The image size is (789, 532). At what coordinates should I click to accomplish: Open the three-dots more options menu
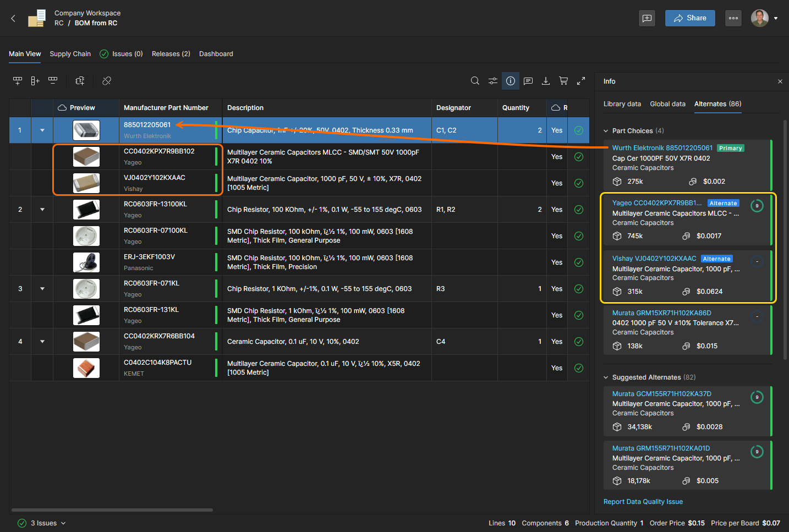733,18
